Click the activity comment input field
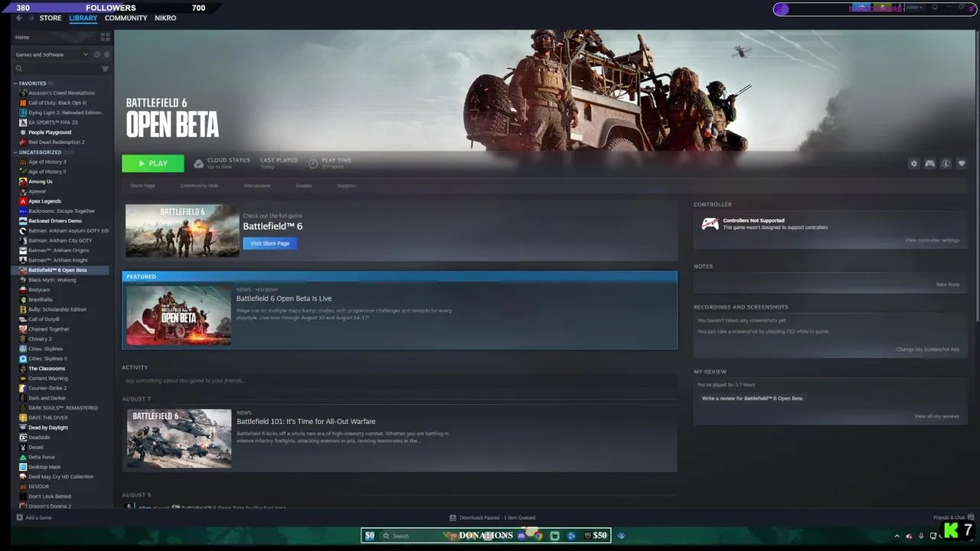This screenshot has height=551, width=980. pyautogui.click(x=398, y=380)
